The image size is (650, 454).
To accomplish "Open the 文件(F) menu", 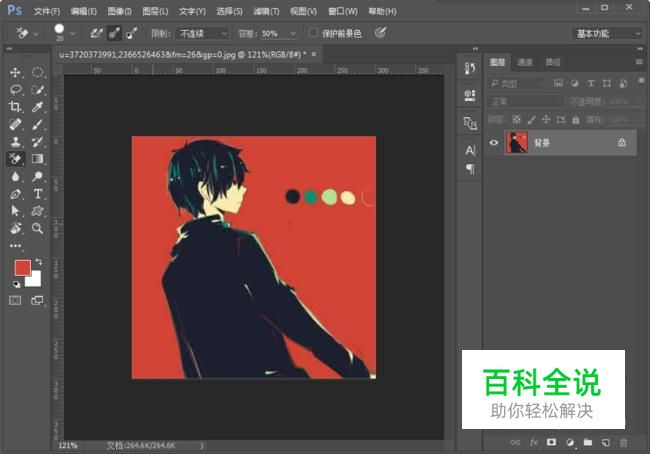I will tap(47, 11).
